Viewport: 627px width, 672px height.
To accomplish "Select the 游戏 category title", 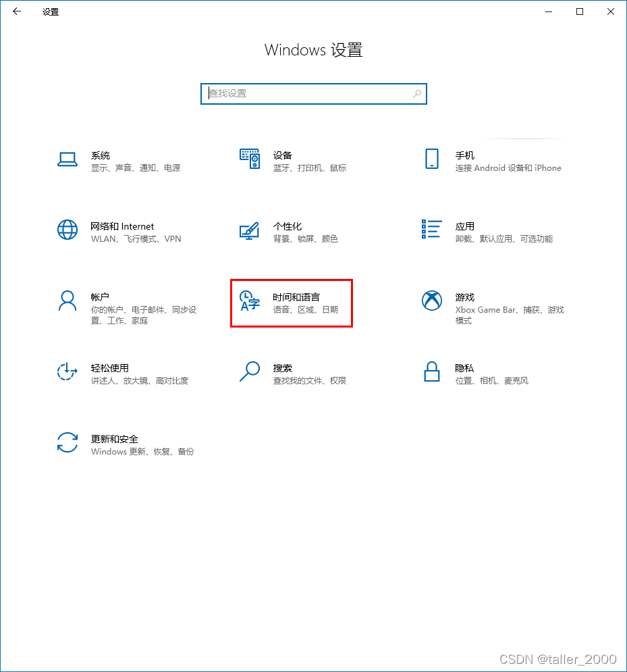I will pos(465,297).
